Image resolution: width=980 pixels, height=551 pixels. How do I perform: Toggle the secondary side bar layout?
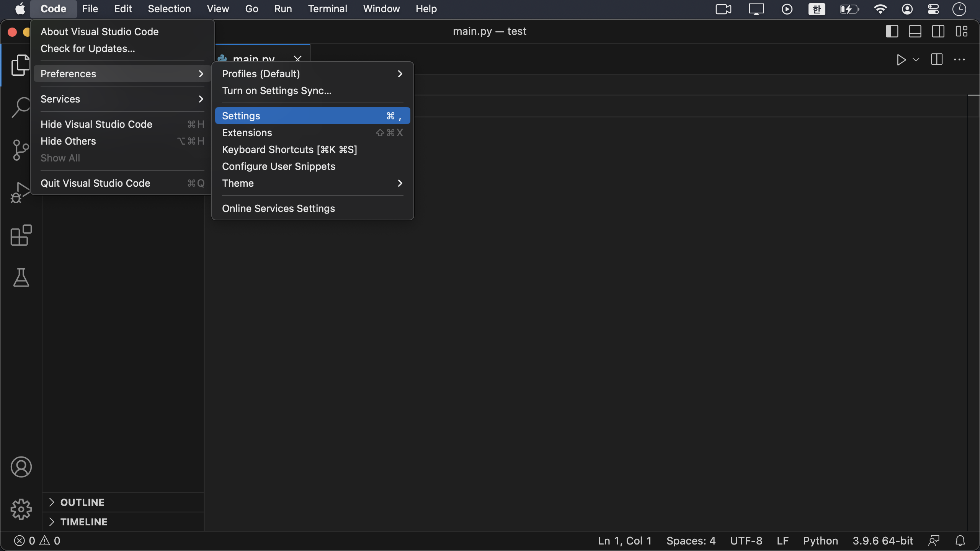[938, 31]
